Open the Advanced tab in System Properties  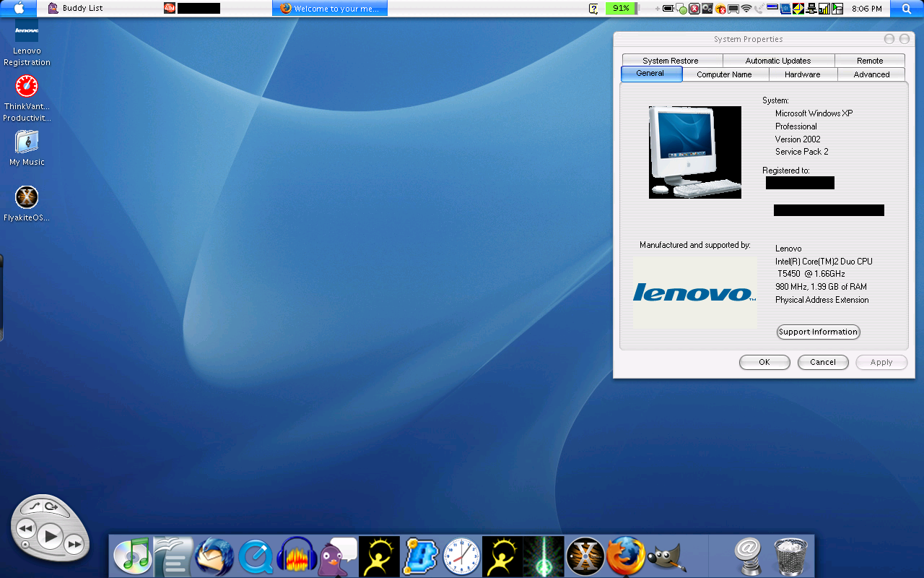click(871, 74)
